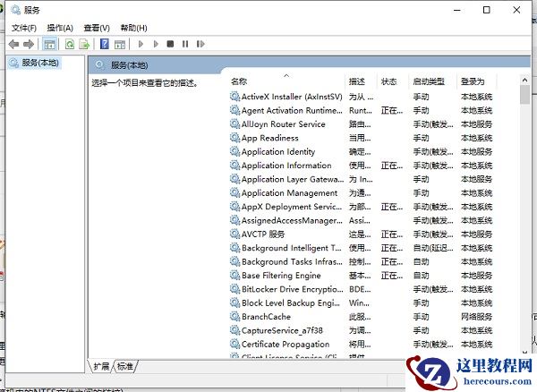
Task: Select the Block Level Backup Engine service name
Action: 291,303
